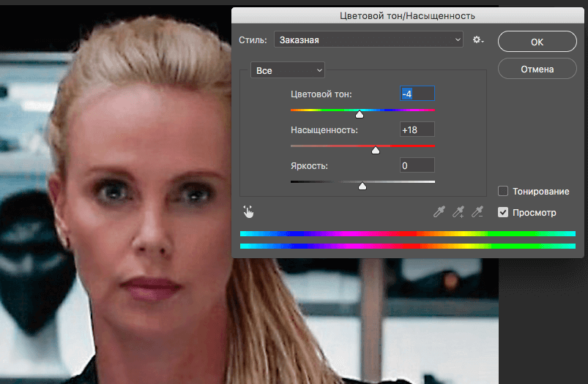The image size is (588, 384).
Task: Select the on-image hand adjustment tool
Action: coord(248,212)
